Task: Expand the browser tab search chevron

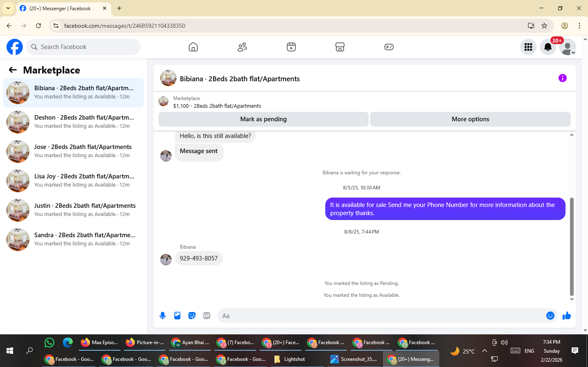Action: [x=8, y=8]
